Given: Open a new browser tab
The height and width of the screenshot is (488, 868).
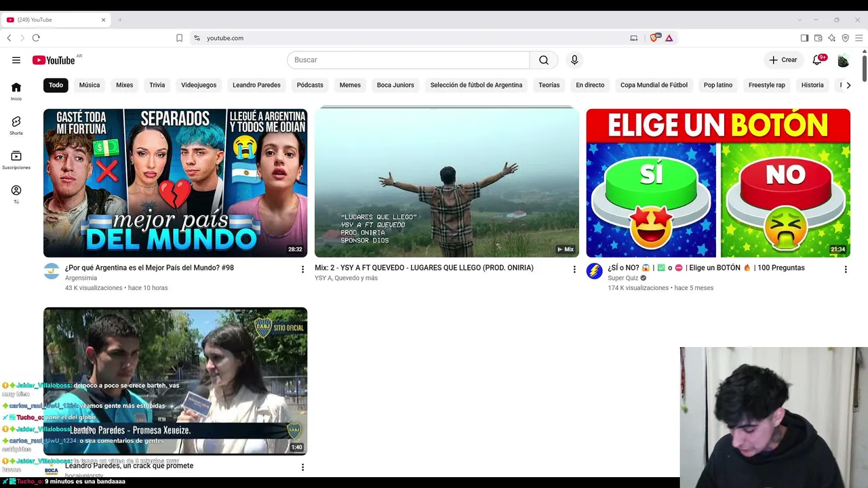Looking at the screenshot, I should tap(120, 20).
